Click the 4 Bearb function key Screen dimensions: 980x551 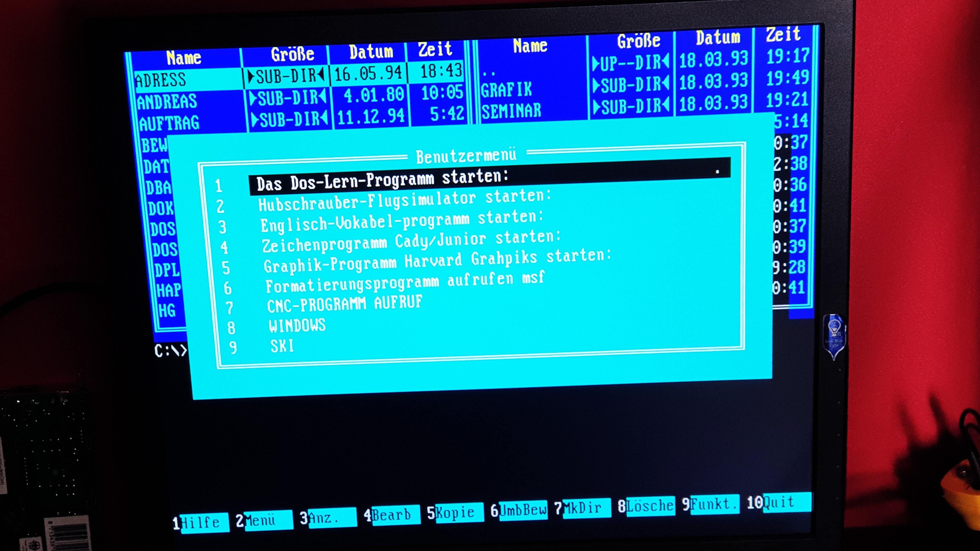[392, 514]
